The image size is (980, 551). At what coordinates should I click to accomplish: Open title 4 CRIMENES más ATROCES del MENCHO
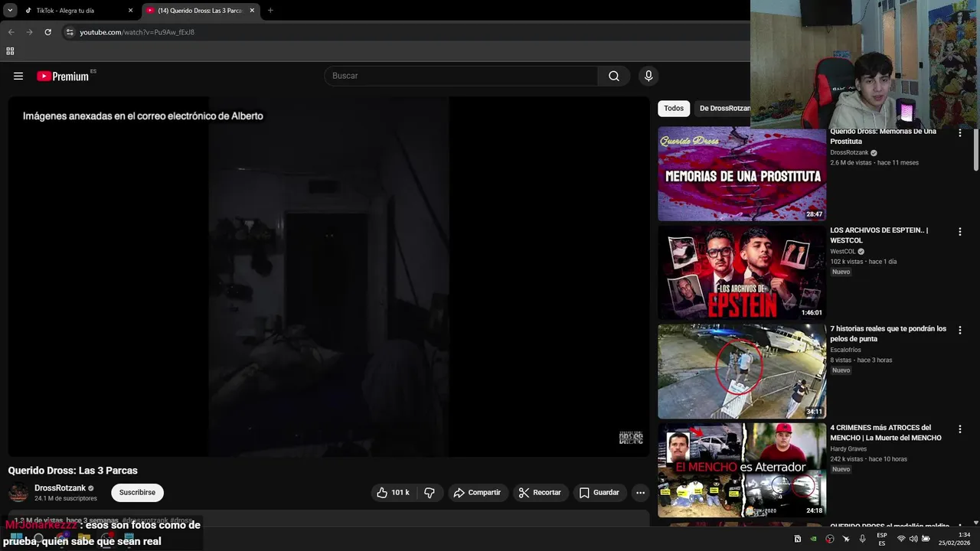point(886,432)
